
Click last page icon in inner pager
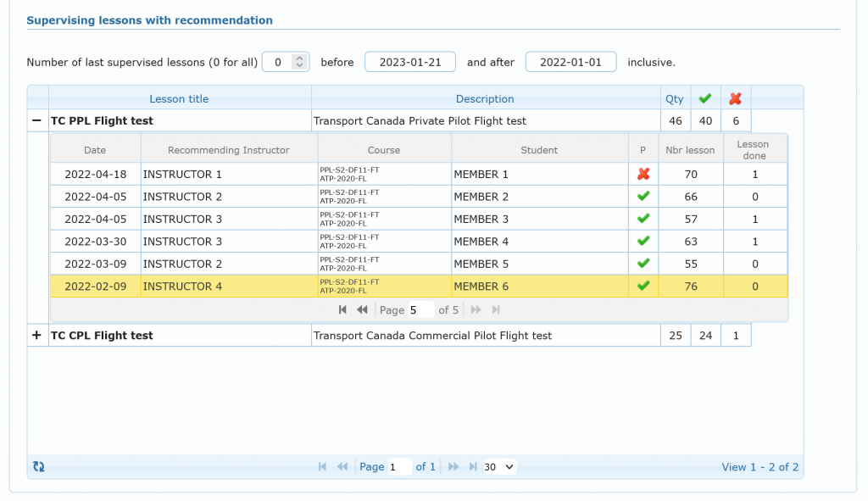pyautogui.click(x=496, y=310)
